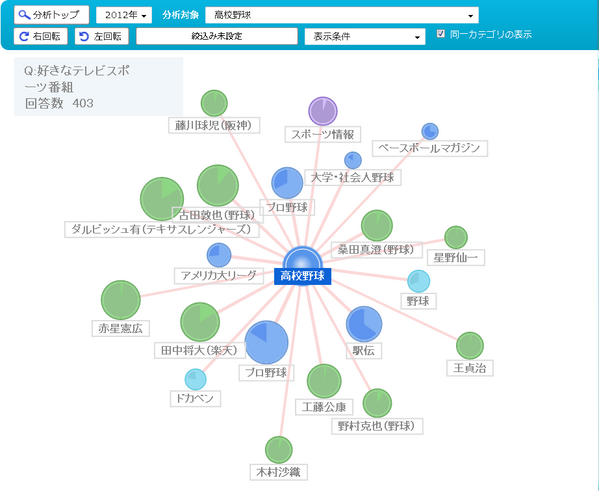599x495 pixels.
Task: Click the 藤川球児(阪神) label
Action: [x=214, y=125]
